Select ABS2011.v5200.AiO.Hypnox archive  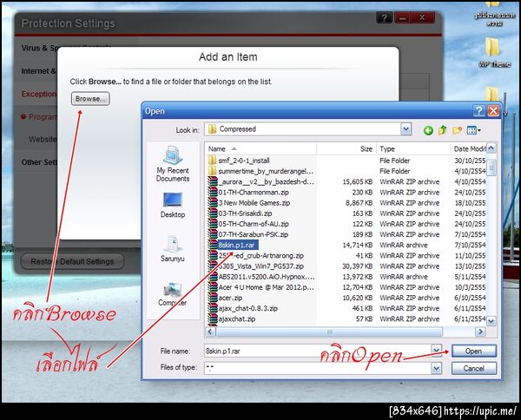[261, 277]
